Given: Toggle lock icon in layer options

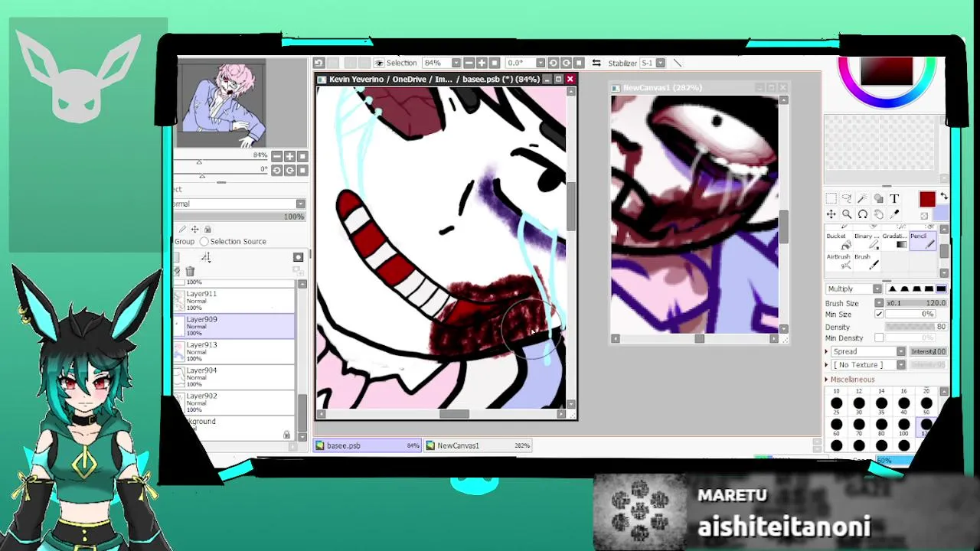Looking at the screenshot, I should pyautogui.click(x=207, y=229).
